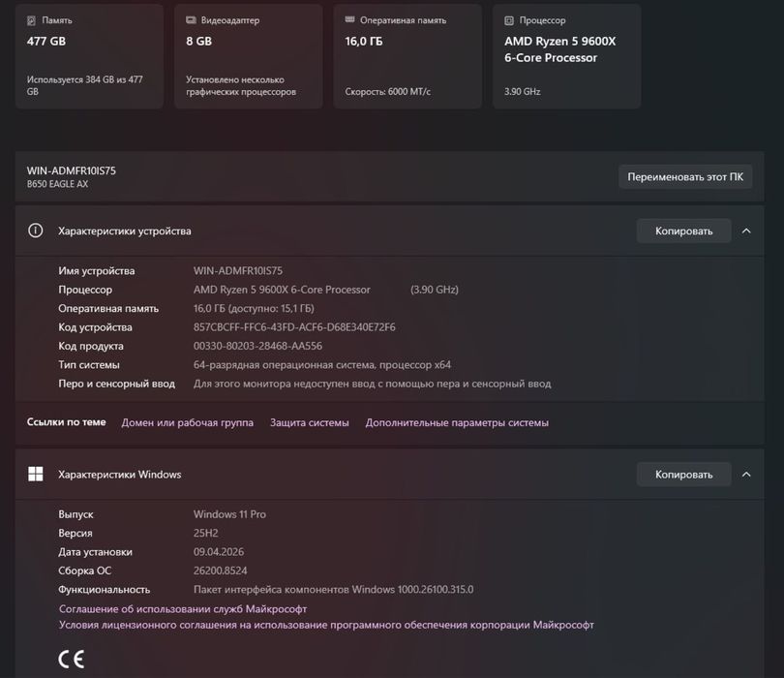Click the 3.90 GHz text in Процессор card
This screenshot has height=678, width=784.
522,92
